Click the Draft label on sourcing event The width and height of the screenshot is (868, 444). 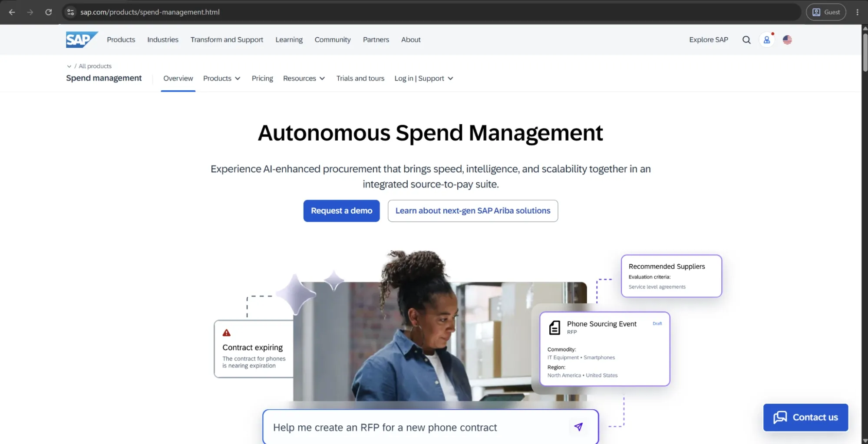(x=657, y=324)
